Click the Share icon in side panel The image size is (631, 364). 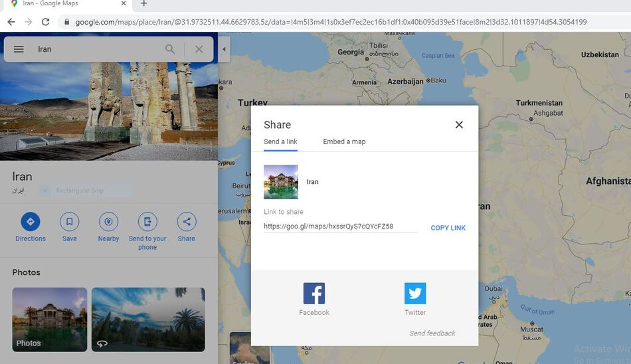(x=187, y=221)
